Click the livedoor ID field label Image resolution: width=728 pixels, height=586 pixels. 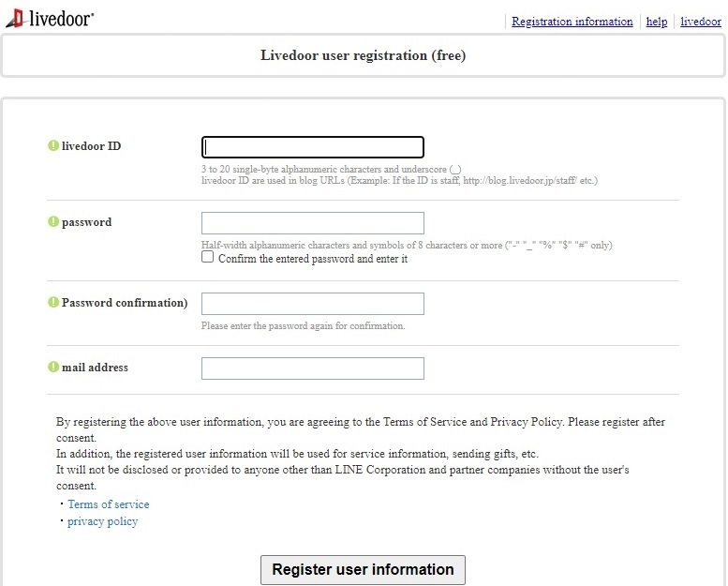click(x=92, y=146)
